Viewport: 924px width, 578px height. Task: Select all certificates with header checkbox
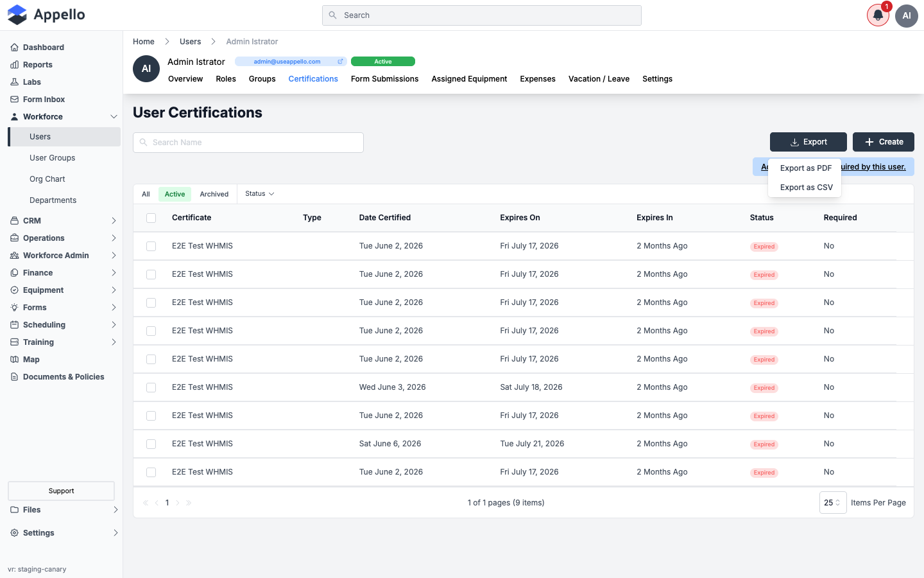point(151,218)
